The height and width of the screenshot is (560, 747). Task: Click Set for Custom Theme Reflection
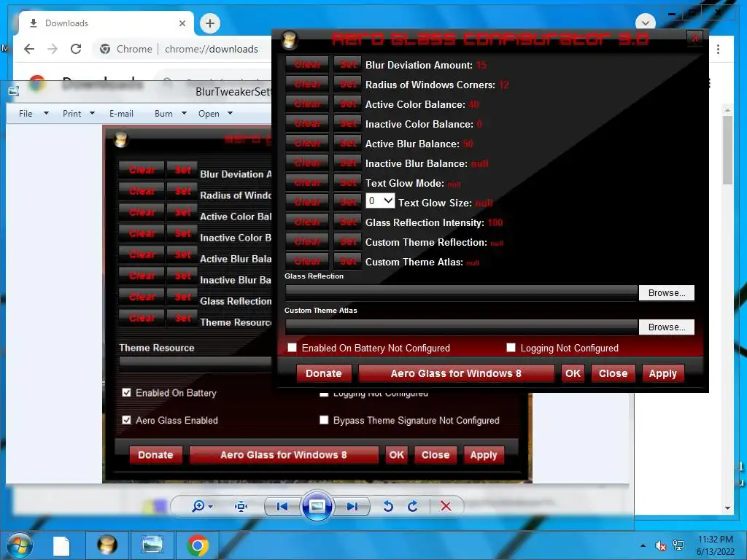[x=348, y=242]
